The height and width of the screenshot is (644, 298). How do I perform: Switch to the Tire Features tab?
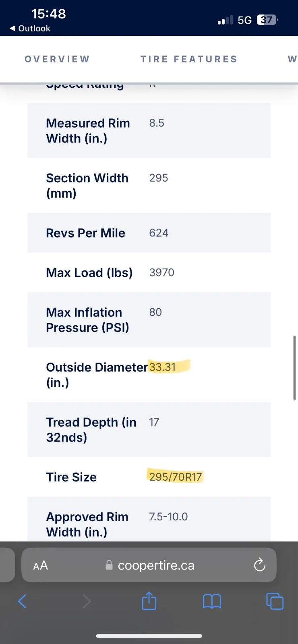click(189, 59)
